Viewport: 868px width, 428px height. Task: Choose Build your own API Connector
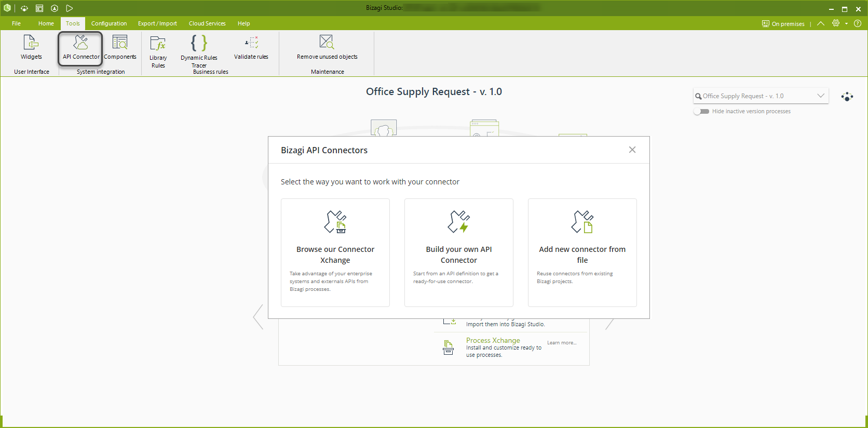459,252
